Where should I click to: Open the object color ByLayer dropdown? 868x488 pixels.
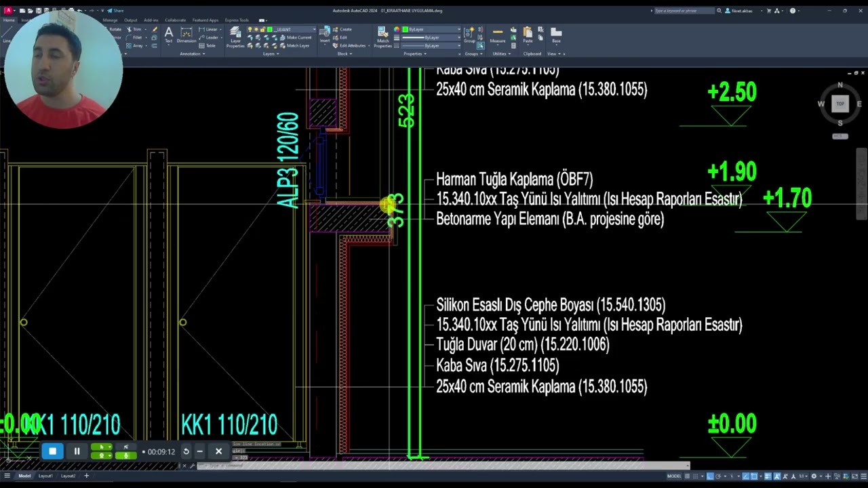[x=431, y=30]
